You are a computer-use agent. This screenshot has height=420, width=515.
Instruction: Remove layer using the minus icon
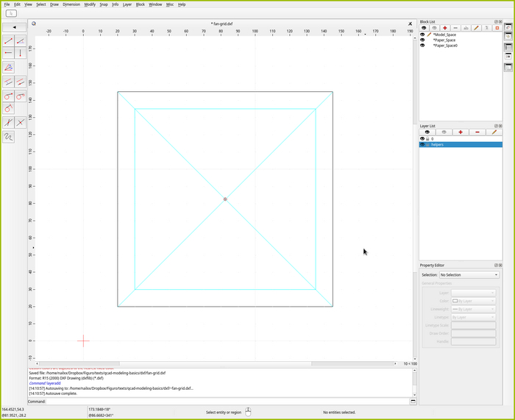[x=477, y=132]
